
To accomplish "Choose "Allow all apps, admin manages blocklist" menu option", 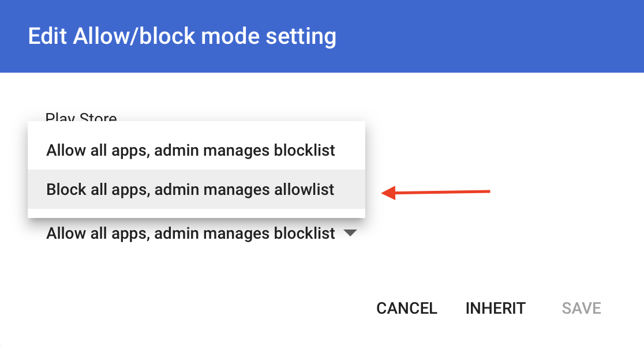I will (x=190, y=151).
